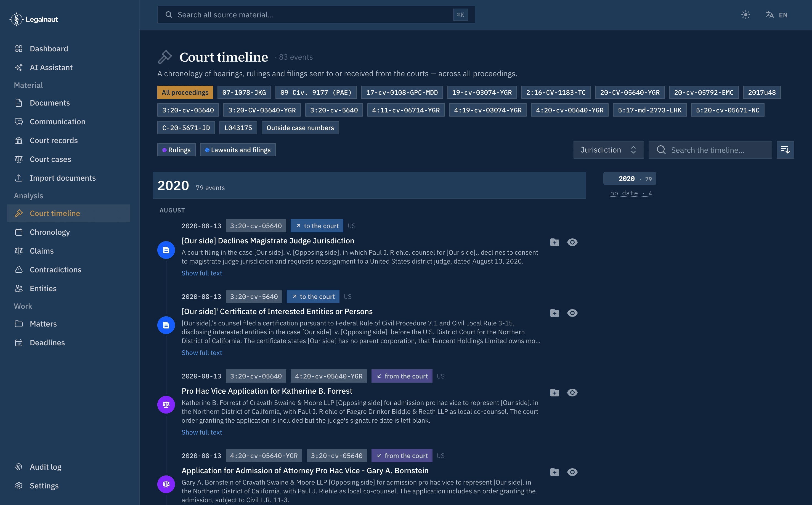Viewport: 812px width, 505px height.
Task: Click purple scales icon for Katherine Forrest entry
Action: click(166, 404)
